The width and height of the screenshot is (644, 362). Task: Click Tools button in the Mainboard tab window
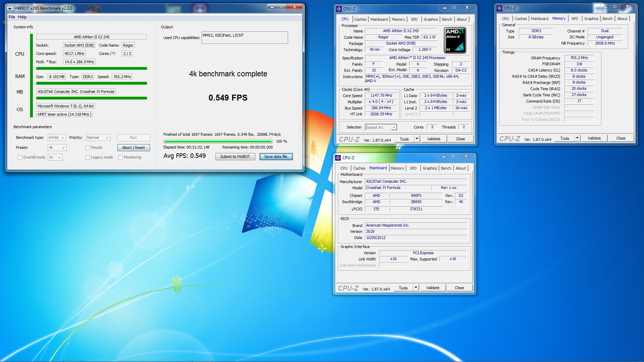403,288
